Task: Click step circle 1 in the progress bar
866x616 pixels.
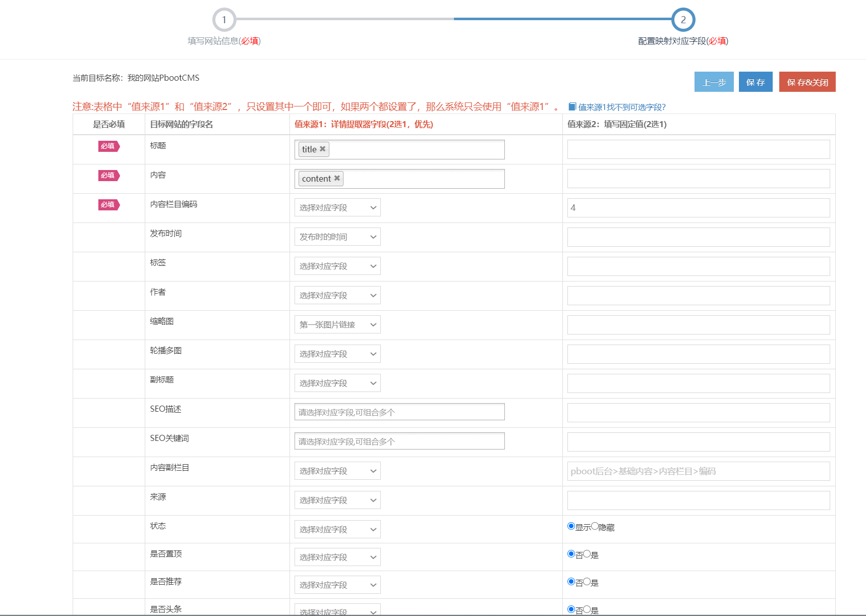Action: pyautogui.click(x=224, y=20)
